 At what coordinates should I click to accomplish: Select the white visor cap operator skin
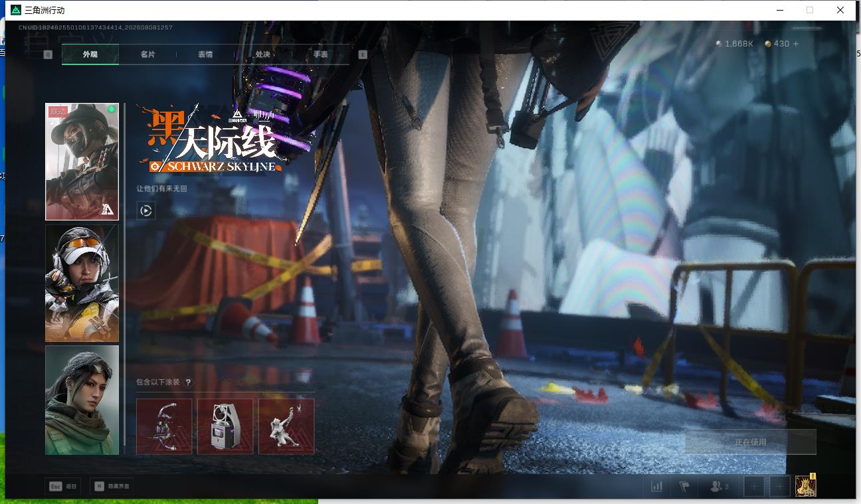(82, 284)
